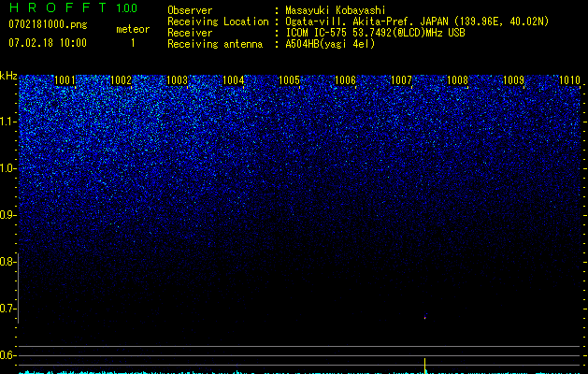Select the filename 0702181000.png
588x374 pixels.
point(48,24)
